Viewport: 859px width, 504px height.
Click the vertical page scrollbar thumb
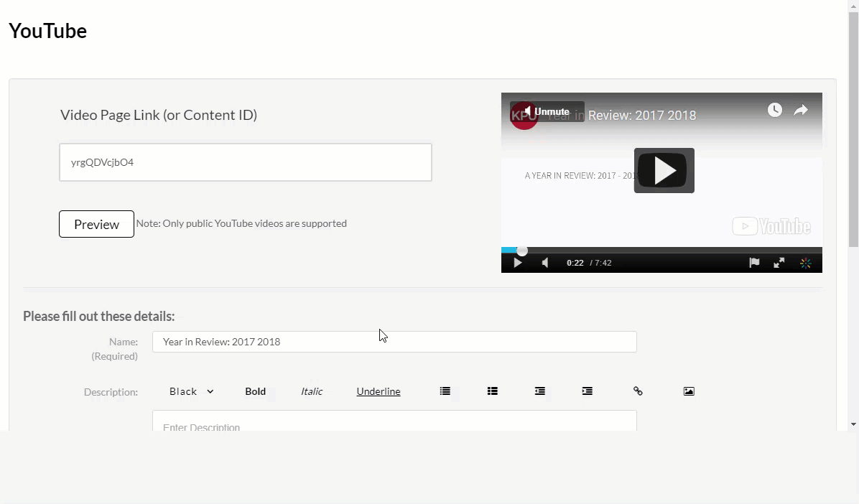click(x=853, y=129)
